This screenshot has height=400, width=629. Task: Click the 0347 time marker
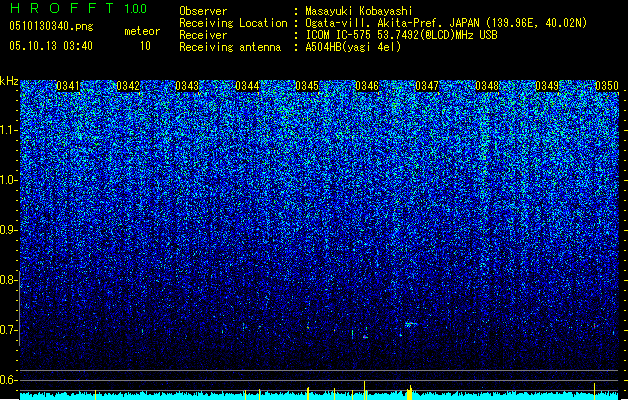point(427,86)
